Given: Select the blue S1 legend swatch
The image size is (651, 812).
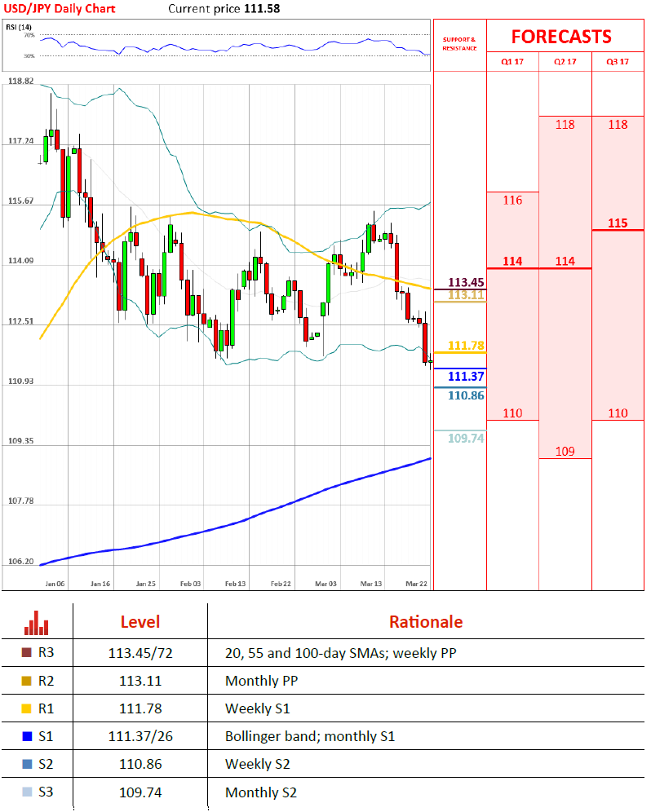Looking at the screenshot, I should click(x=28, y=736).
